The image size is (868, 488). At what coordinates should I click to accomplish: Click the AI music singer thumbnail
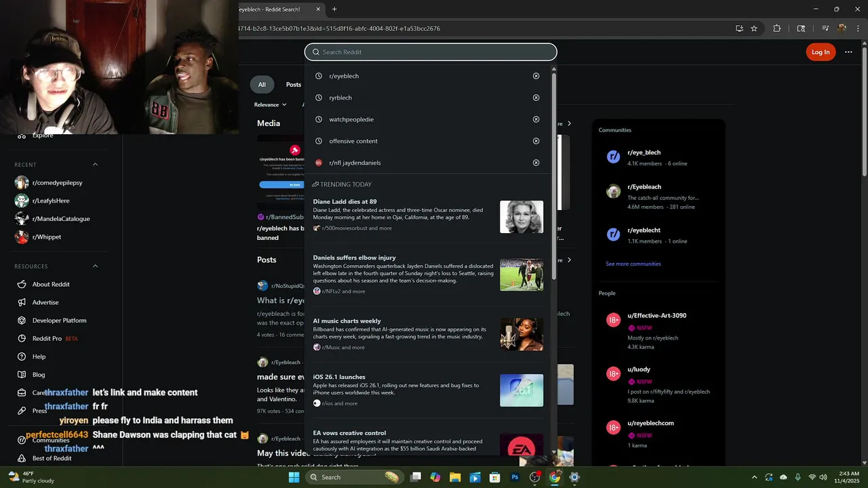(521, 334)
